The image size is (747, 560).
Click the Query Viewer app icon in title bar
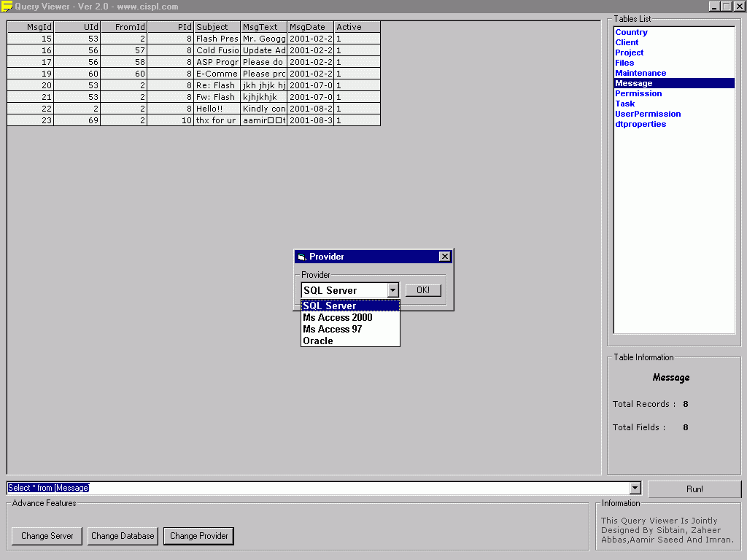(x=7, y=7)
